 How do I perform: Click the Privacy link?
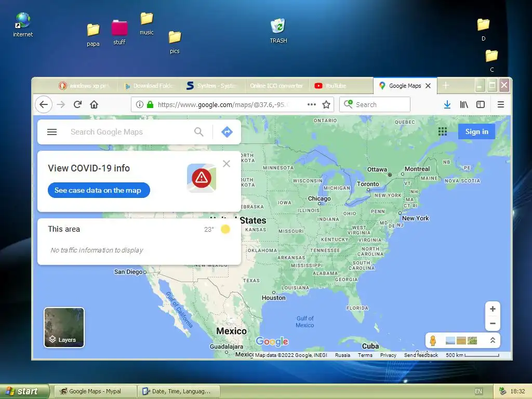click(388, 355)
